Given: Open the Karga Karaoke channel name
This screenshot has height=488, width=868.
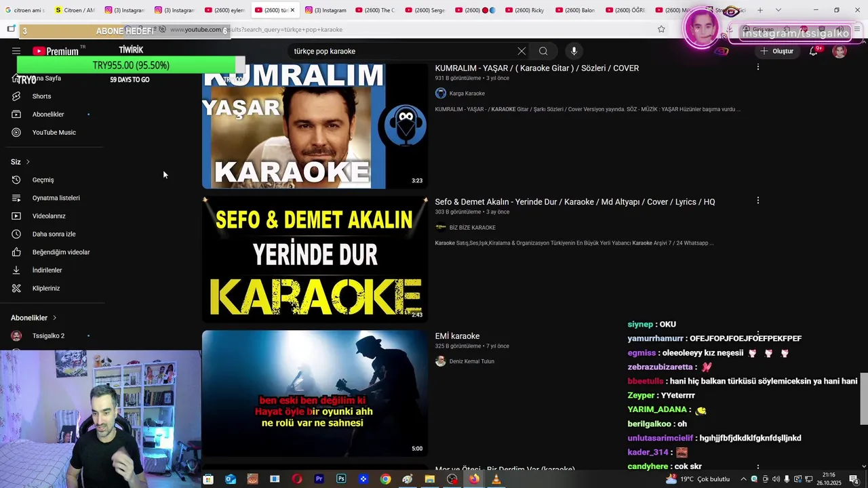Looking at the screenshot, I should point(467,94).
